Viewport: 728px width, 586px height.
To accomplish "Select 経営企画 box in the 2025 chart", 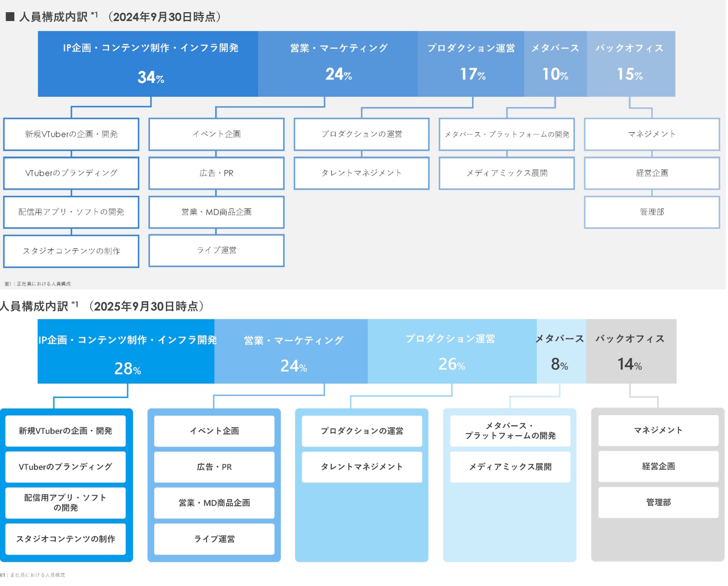I will coord(658,467).
